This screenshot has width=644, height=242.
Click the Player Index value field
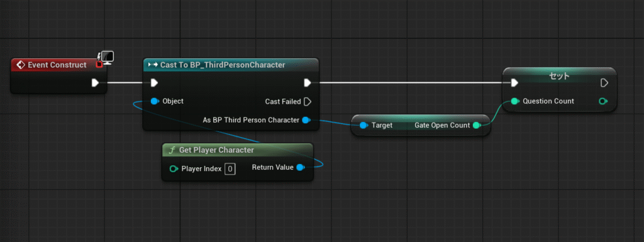(230, 168)
